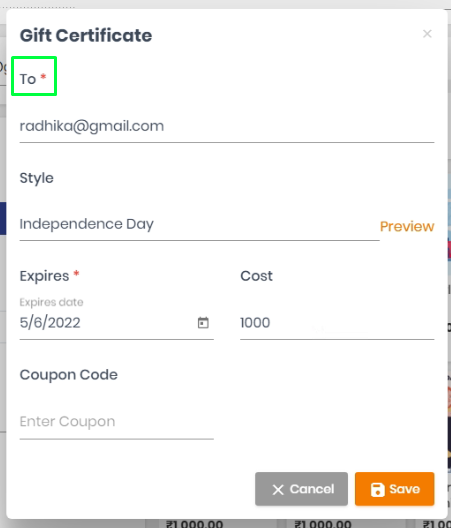Save the gift certificate
Viewport: 451px width, 528px height.
pyautogui.click(x=394, y=489)
